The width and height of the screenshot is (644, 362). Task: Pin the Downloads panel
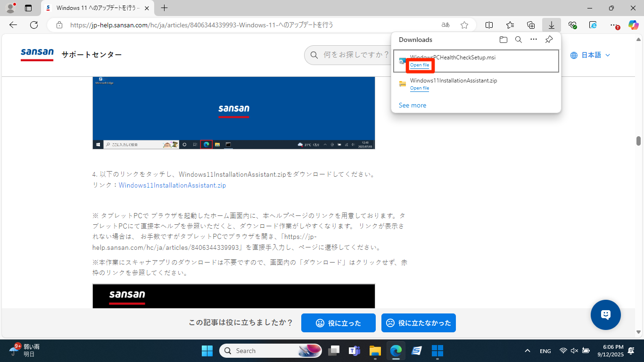(x=549, y=40)
